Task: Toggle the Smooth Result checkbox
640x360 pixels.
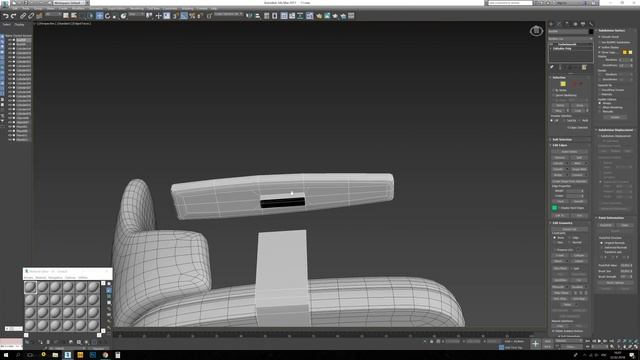Action: coord(600,37)
